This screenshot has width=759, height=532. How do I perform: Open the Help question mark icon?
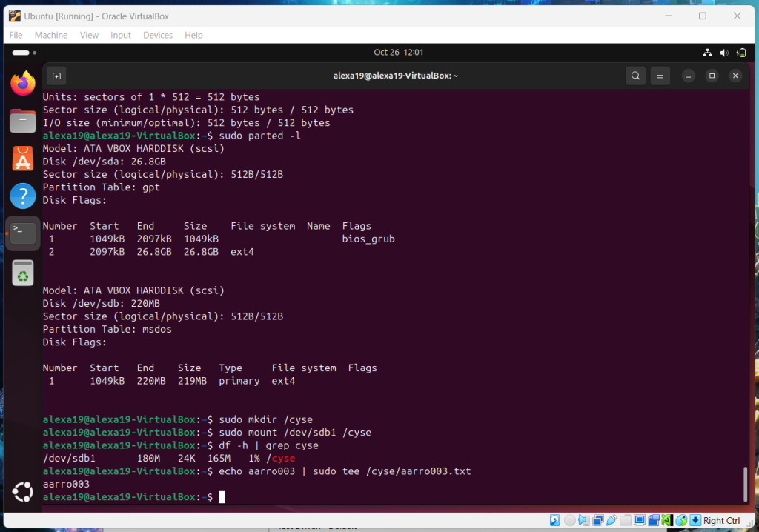[23, 196]
